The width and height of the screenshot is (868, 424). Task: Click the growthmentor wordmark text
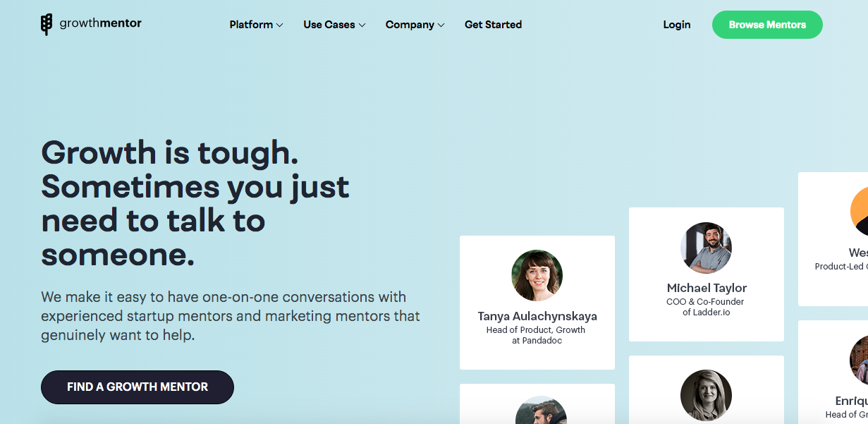tap(100, 23)
